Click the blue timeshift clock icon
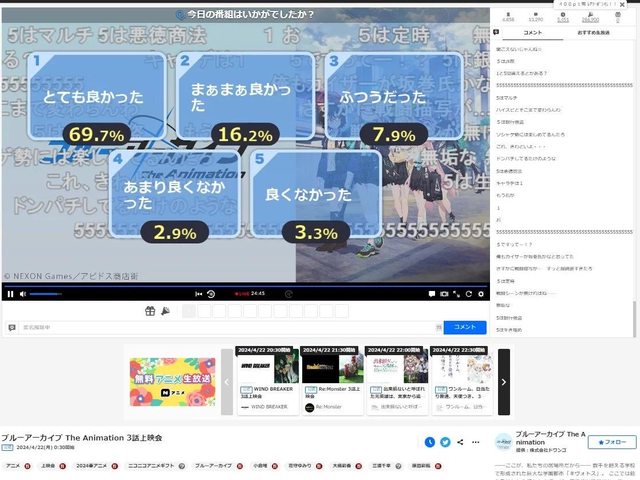This screenshot has width=640, height=480. point(429,442)
